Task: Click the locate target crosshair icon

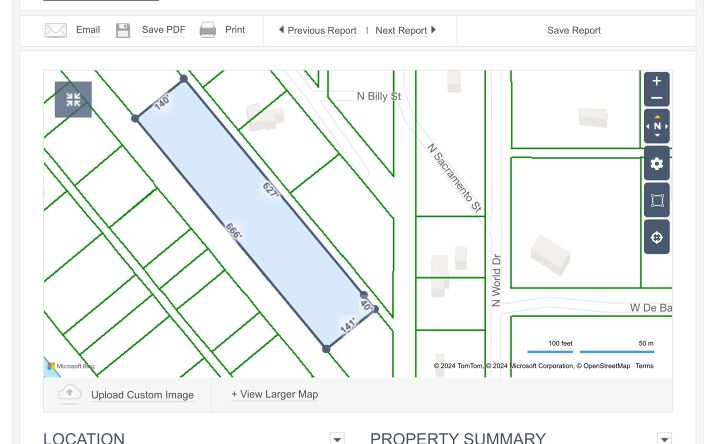Action: click(657, 237)
